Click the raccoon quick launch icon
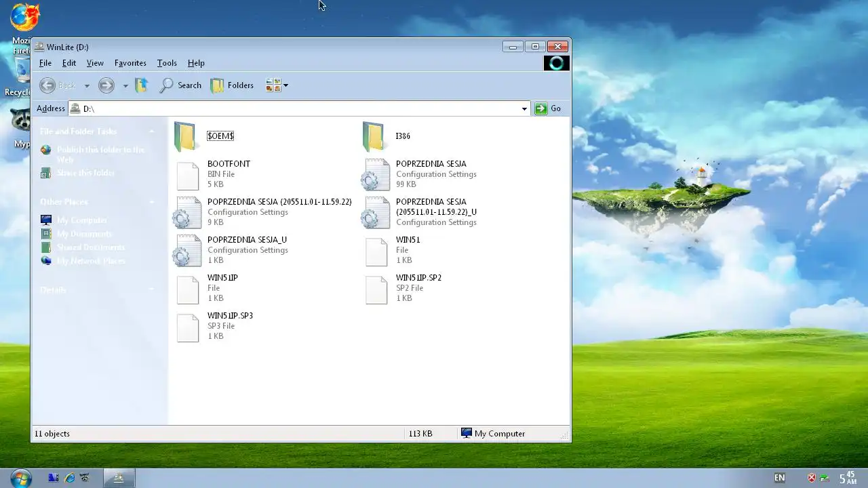868x488 pixels. pos(85,478)
